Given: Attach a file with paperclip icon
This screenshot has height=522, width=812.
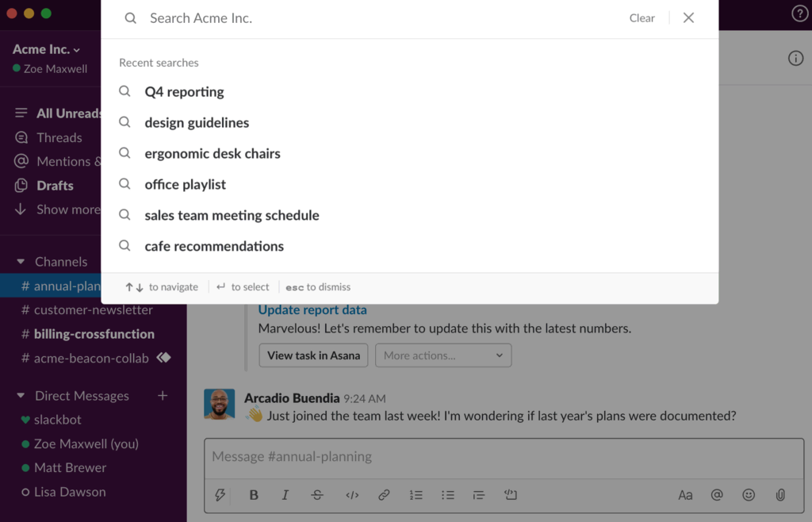Looking at the screenshot, I should pos(780,495).
